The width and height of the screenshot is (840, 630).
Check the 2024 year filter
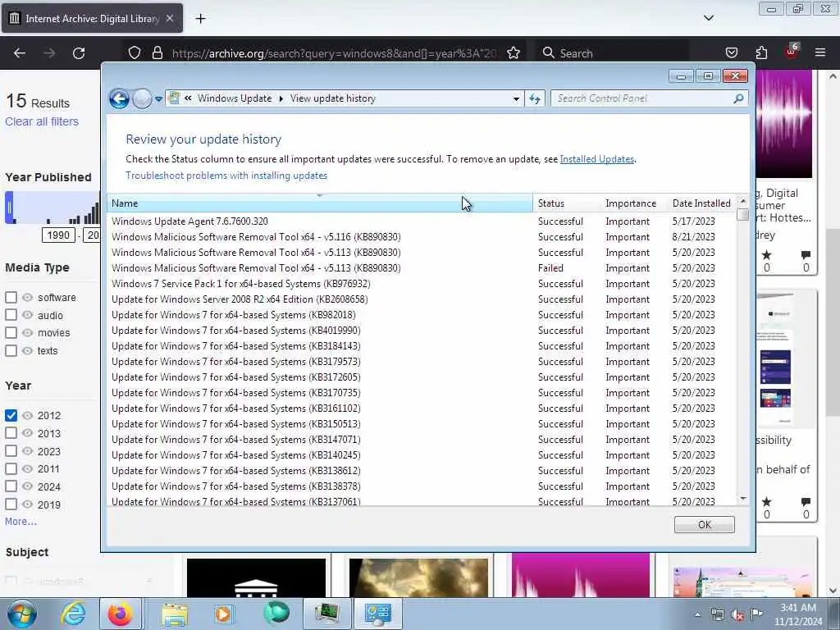pyautogui.click(x=11, y=486)
